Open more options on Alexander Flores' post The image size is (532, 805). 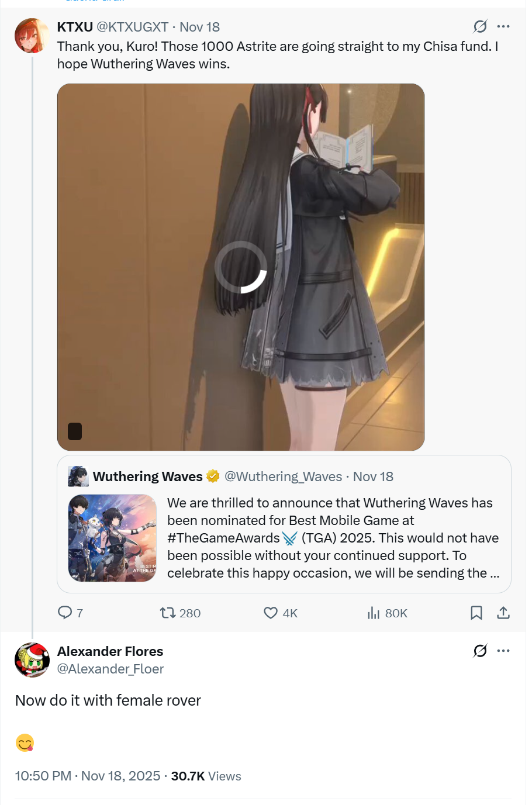(503, 651)
